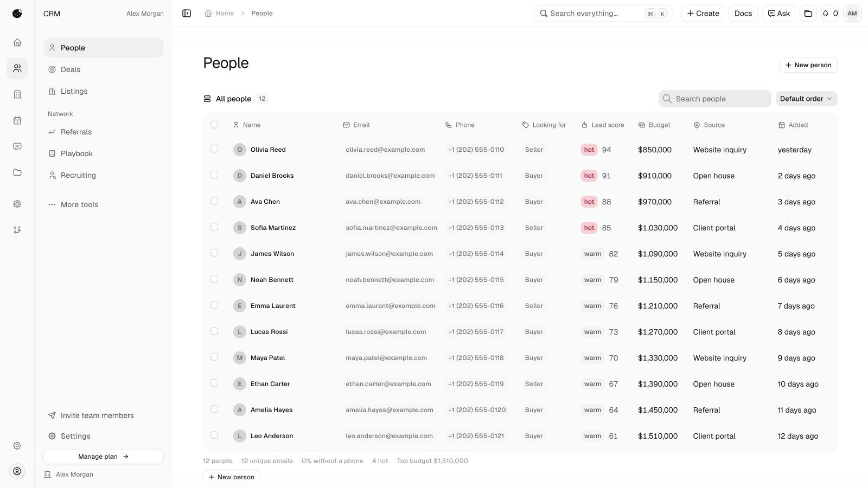Open Listings in the sidebar
The image size is (868, 488).
pyautogui.click(x=104, y=91)
